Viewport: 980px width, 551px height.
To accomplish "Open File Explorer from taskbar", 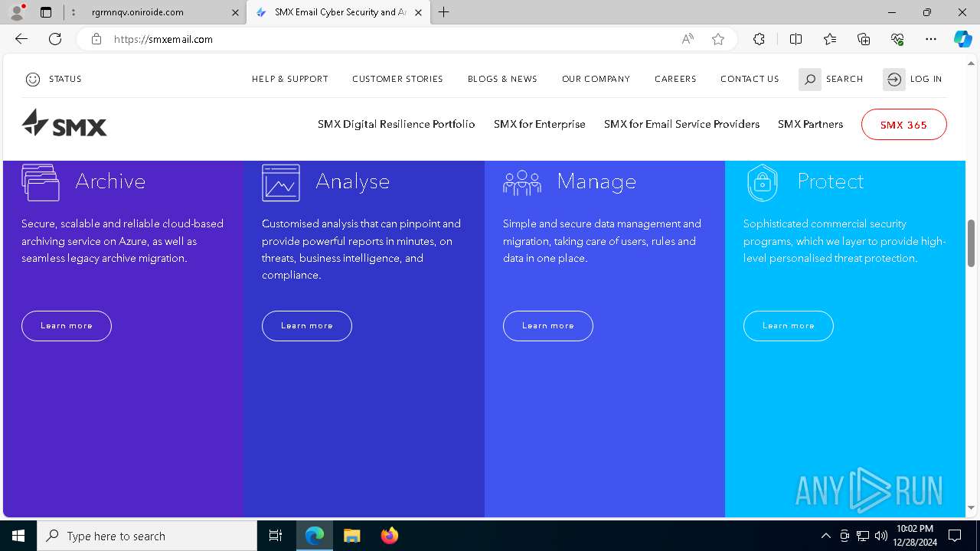I will pos(351,536).
